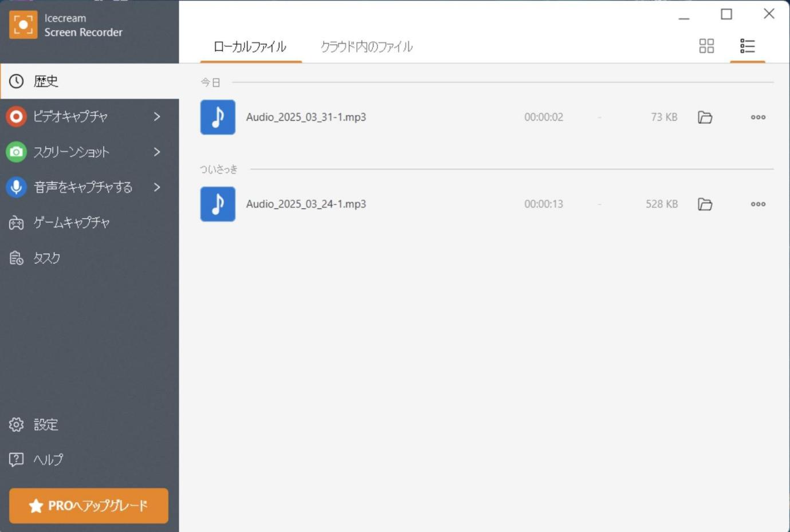Image resolution: width=790 pixels, height=532 pixels.
Task: Switch to the クラウド内のファイル tab
Action: point(367,47)
